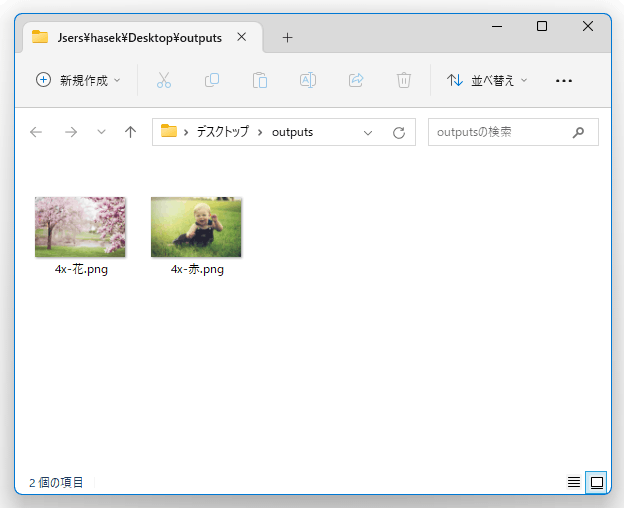
Task: Click the 2 個の項目 status text
Action: click(56, 483)
